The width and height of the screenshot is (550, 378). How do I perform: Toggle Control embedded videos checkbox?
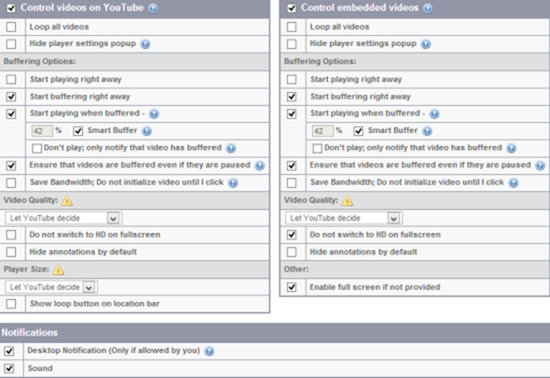coord(291,8)
